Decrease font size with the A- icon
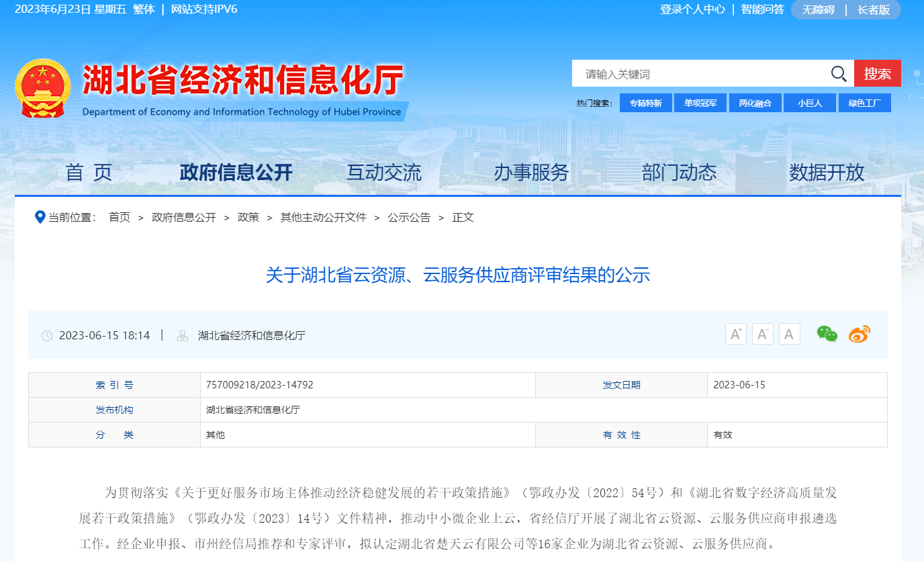 [762, 333]
